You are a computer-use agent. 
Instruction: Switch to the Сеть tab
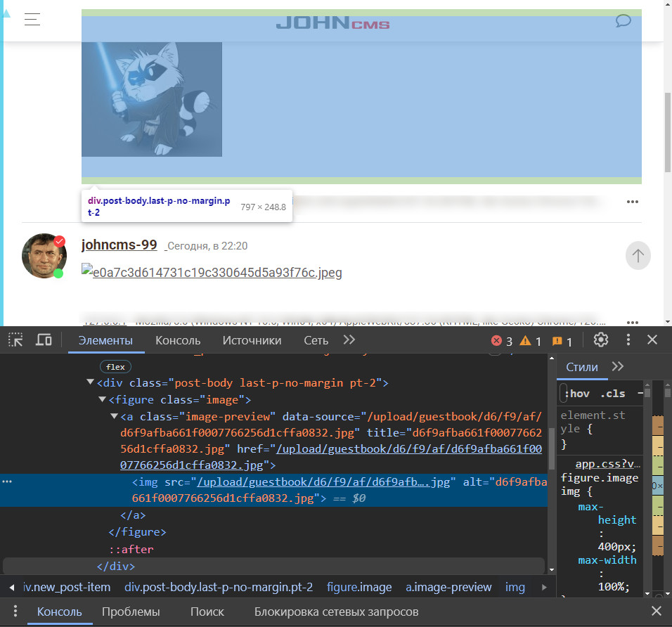click(316, 341)
